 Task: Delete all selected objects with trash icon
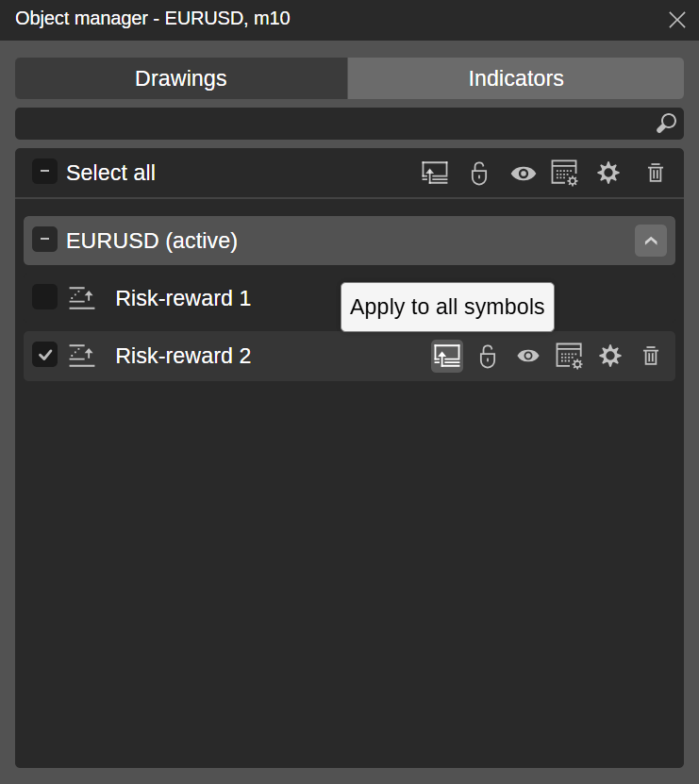tap(656, 173)
